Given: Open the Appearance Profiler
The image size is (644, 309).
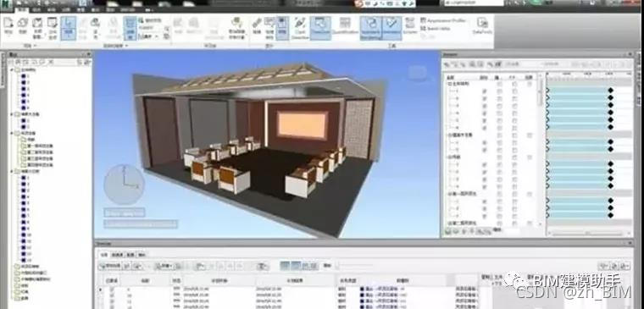Looking at the screenshot, I should coord(443,20).
